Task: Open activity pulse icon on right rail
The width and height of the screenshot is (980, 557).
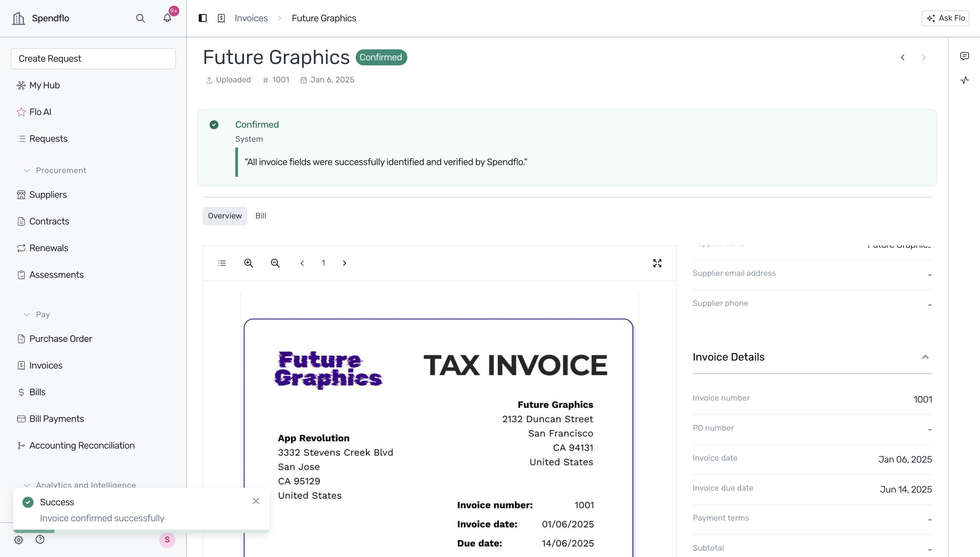Action: [964, 80]
